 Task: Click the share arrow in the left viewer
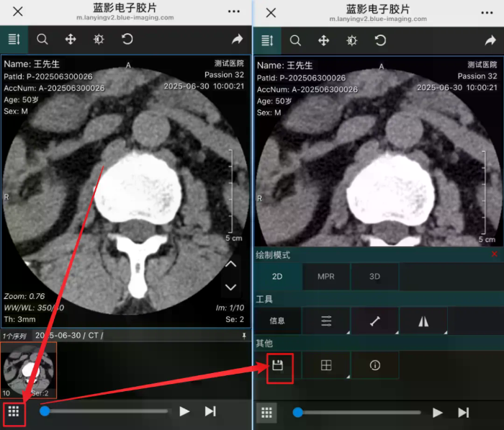click(237, 40)
